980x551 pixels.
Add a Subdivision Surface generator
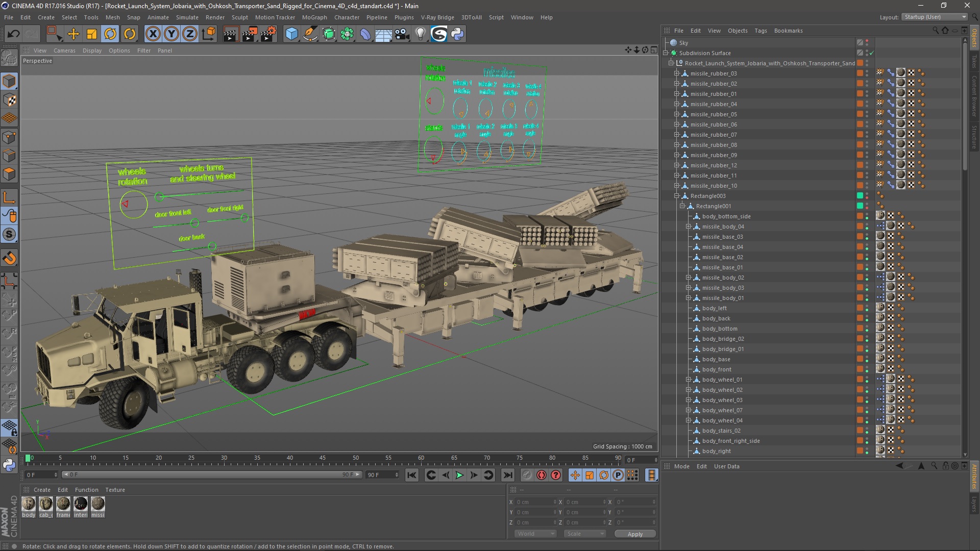[x=329, y=34]
